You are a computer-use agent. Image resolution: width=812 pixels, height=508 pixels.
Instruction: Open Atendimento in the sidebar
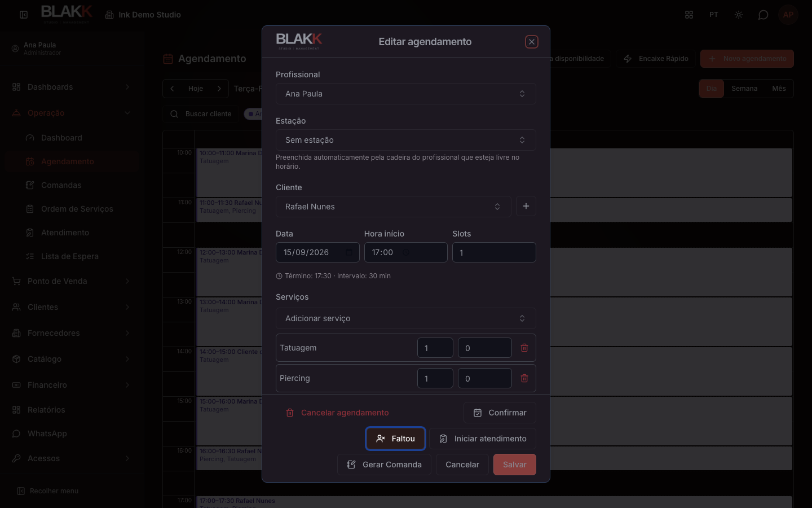point(78,233)
